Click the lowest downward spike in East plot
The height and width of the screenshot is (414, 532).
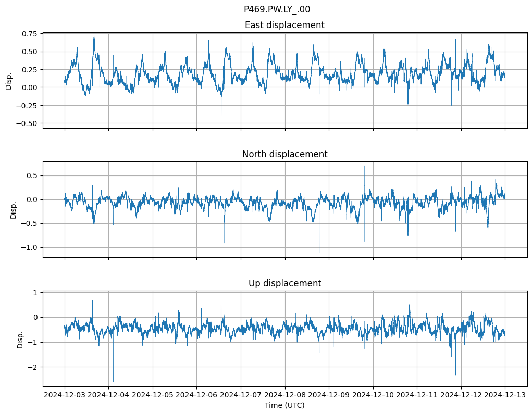tap(221, 122)
